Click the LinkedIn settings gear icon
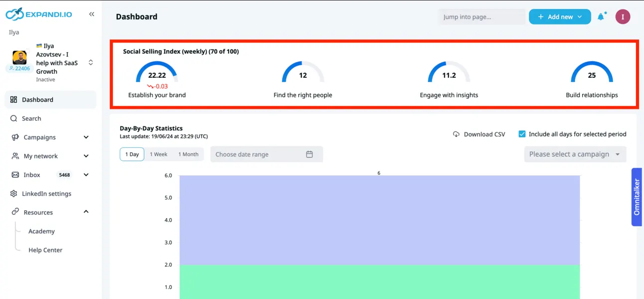Viewport: 644px width, 299px height. [x=13, y=194]
